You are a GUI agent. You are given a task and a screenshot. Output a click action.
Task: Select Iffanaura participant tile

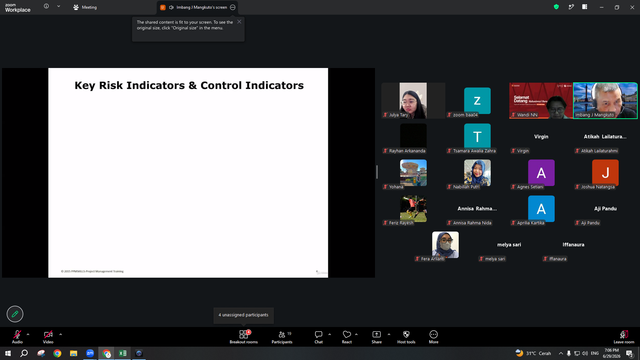[x=573, y=245]
